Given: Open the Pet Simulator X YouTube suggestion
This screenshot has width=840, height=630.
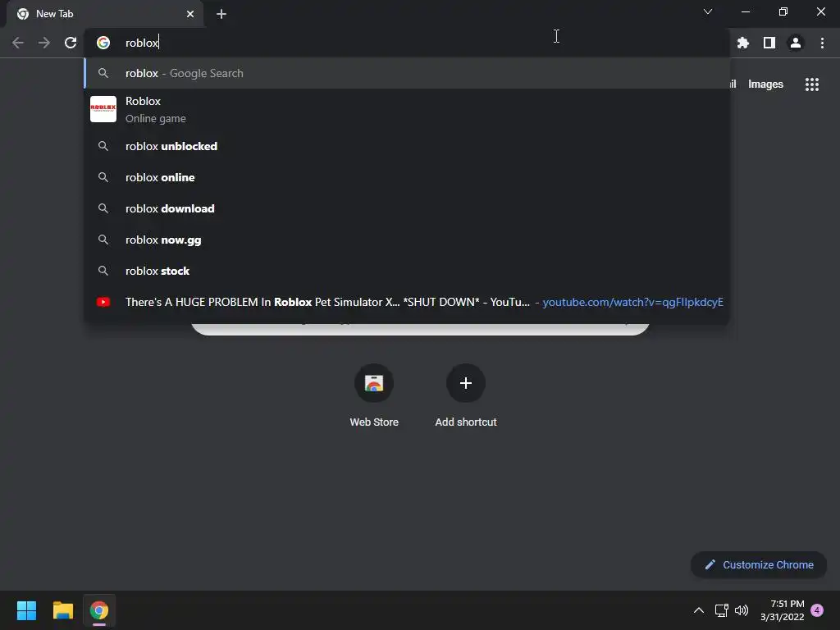Looking at the screenshot, I should coord(407,302).
